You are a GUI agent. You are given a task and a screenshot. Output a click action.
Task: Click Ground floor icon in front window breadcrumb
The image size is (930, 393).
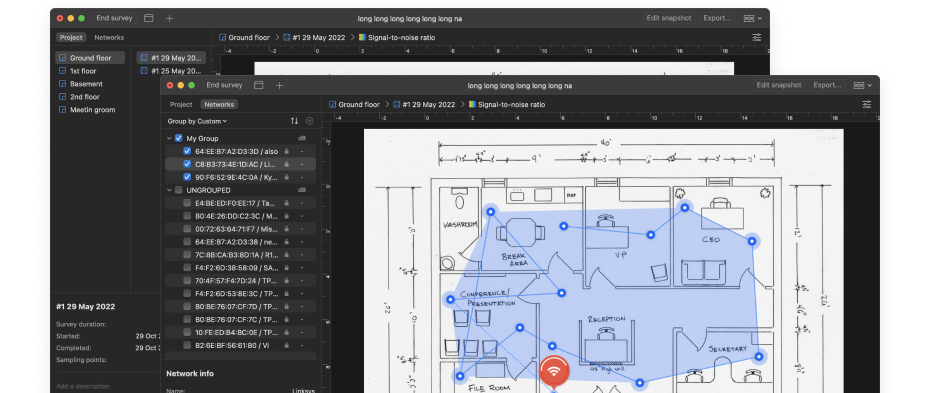[x=333, y=104]
